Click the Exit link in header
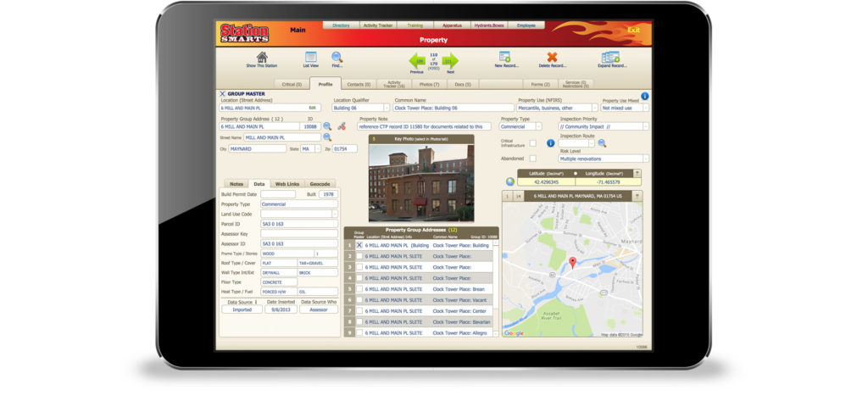 click(633, 30)
